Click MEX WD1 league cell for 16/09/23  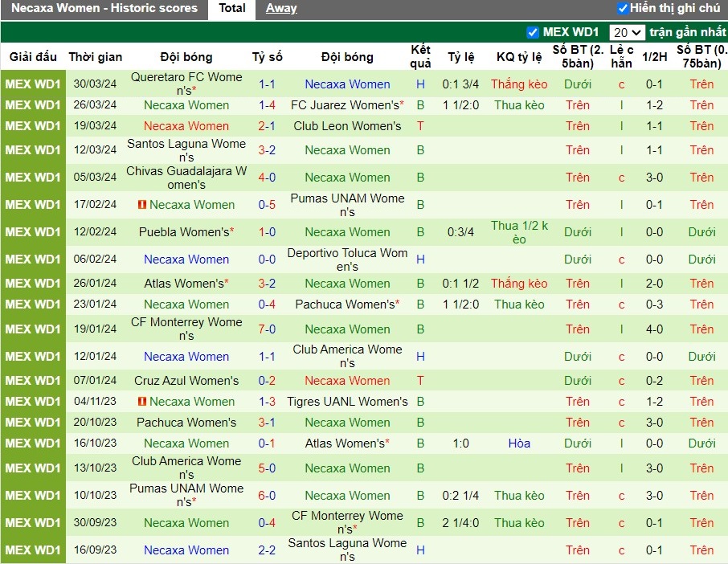tap(33, 550)
